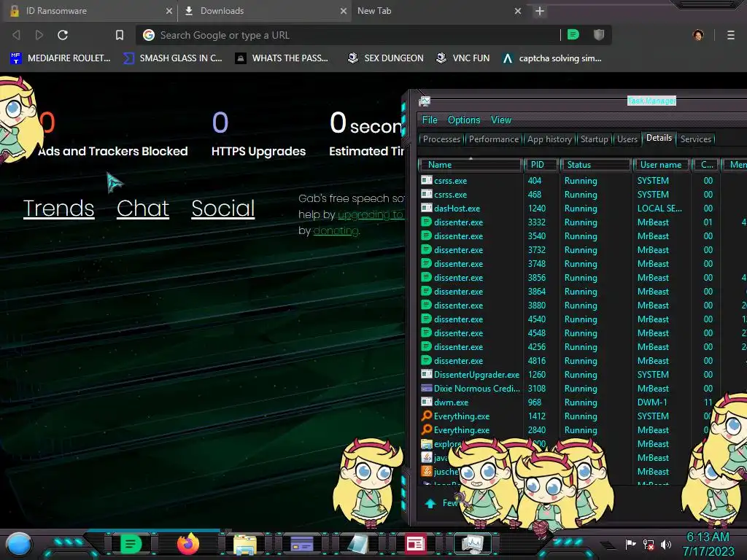
Task: Open the captcha solving sim... bookmark
Action: (x=552, y=58)
